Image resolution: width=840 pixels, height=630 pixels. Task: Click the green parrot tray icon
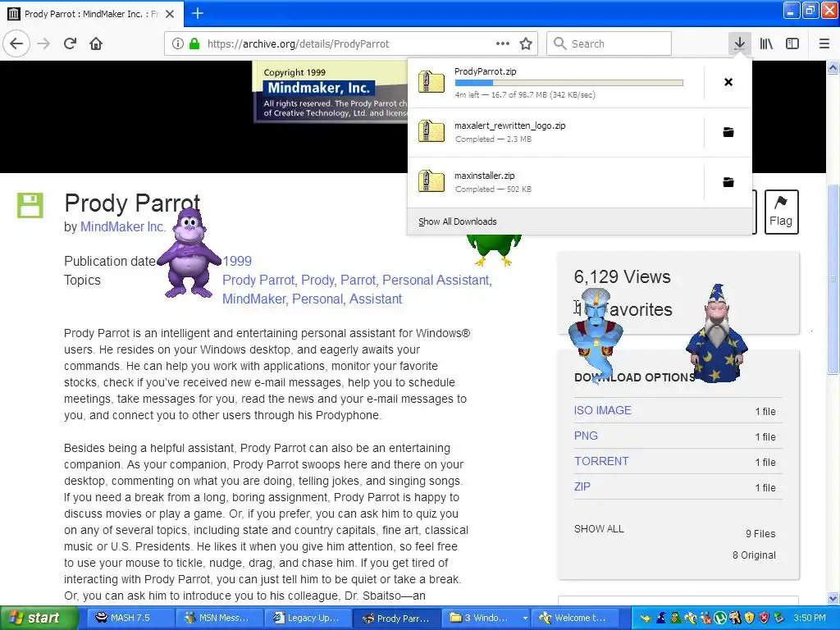tap(676, 618)
